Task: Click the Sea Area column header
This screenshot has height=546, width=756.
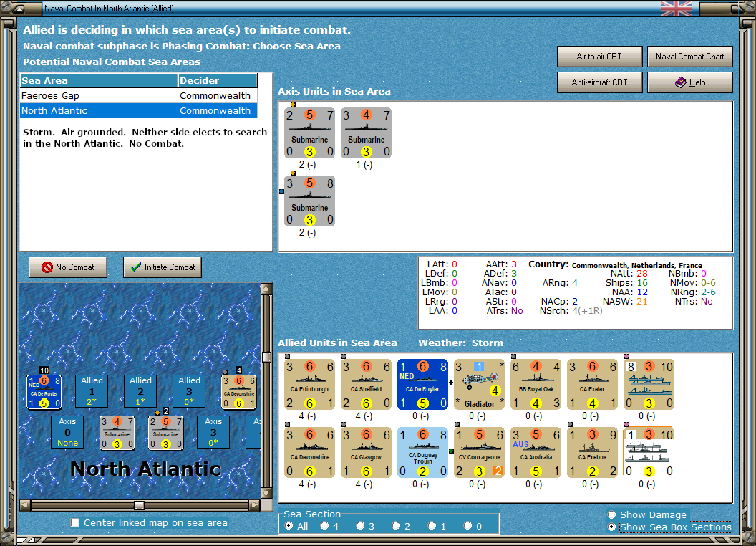Action: click(99, 81)
